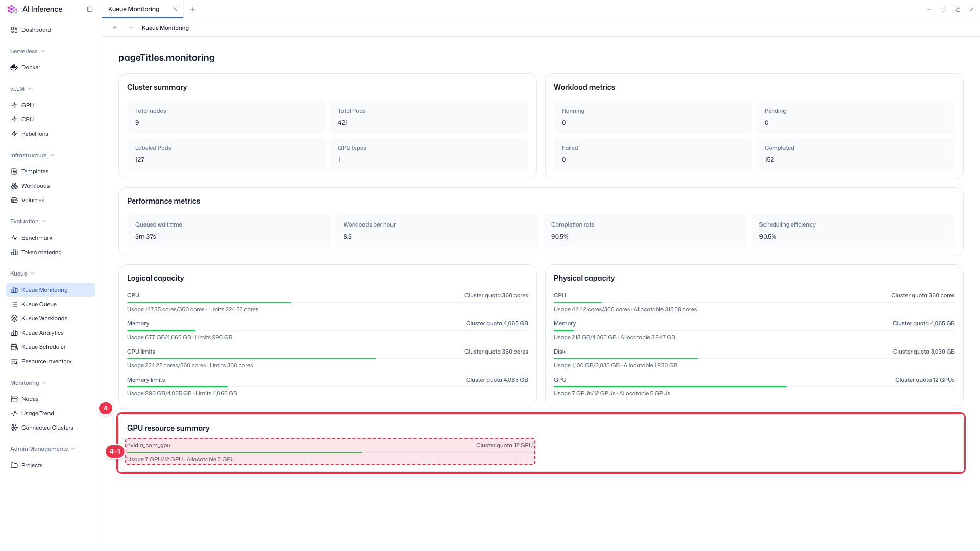Viewport: 980px width, 551px height.
Task: Open Kueue Scheduler
Action: click(x=51, y=347)
